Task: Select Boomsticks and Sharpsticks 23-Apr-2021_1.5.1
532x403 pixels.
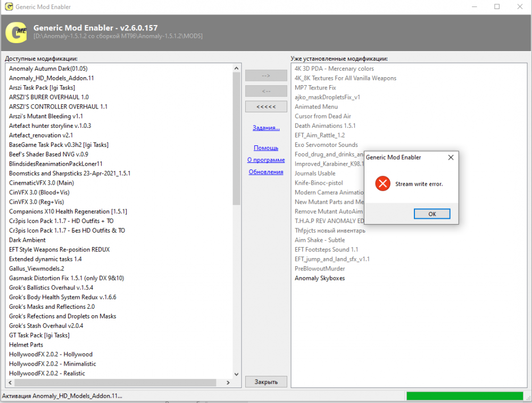Action: 70,173
